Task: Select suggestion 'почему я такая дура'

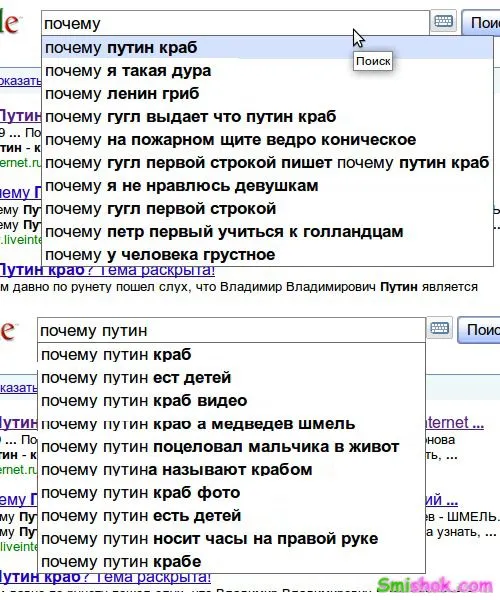Action: (x=267, y=71)
